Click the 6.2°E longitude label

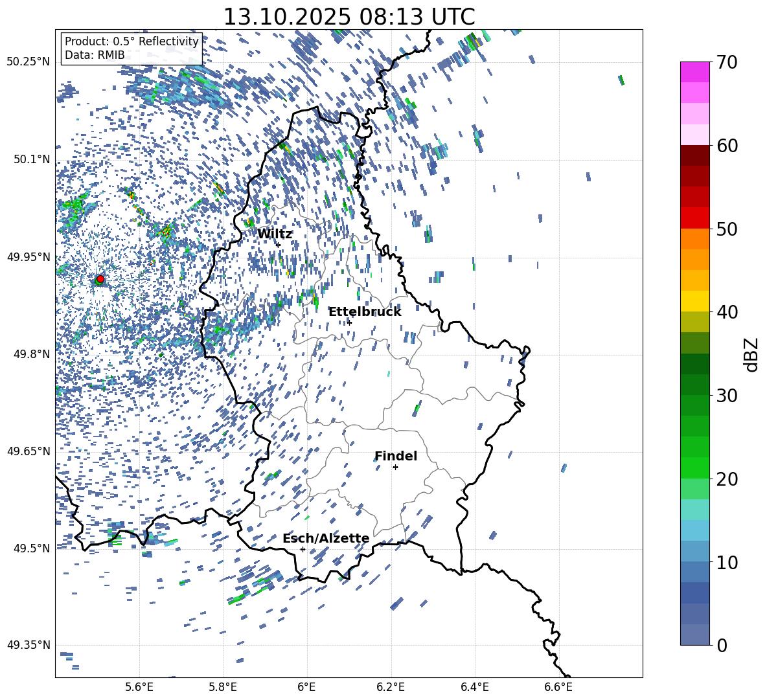click(391, 687)
